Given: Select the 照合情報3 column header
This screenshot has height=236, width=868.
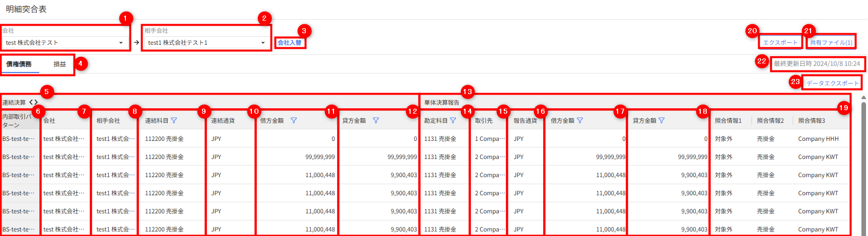Looking at the screenshot, I should click(x=811, y=121).
